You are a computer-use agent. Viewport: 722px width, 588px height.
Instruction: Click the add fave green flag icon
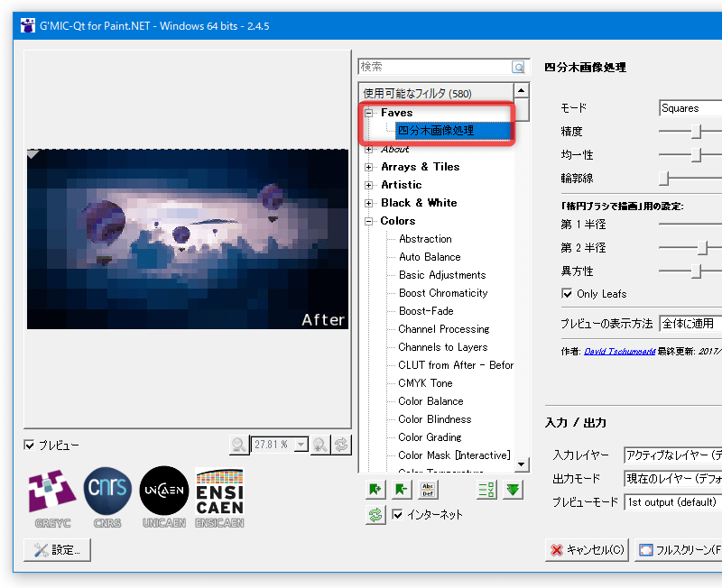(375, 490)
